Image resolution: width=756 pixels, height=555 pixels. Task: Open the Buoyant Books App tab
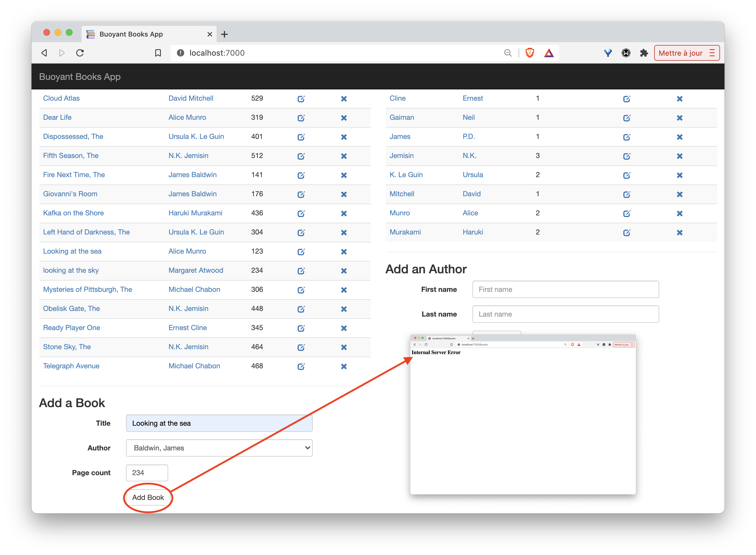148,34
